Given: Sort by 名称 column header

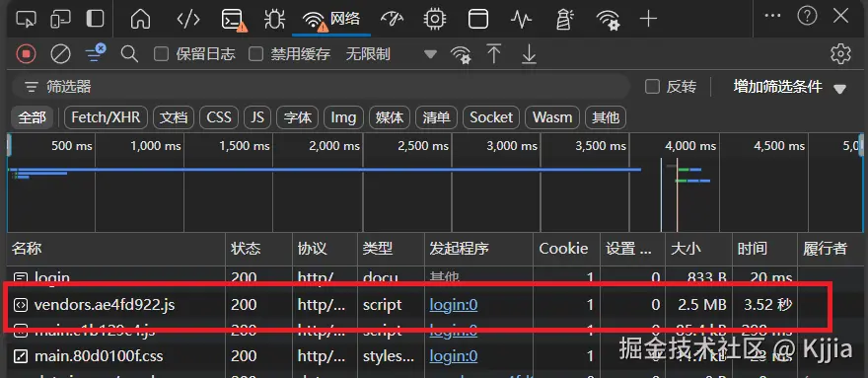Looking at the screenshot, I should click(116, 249).
